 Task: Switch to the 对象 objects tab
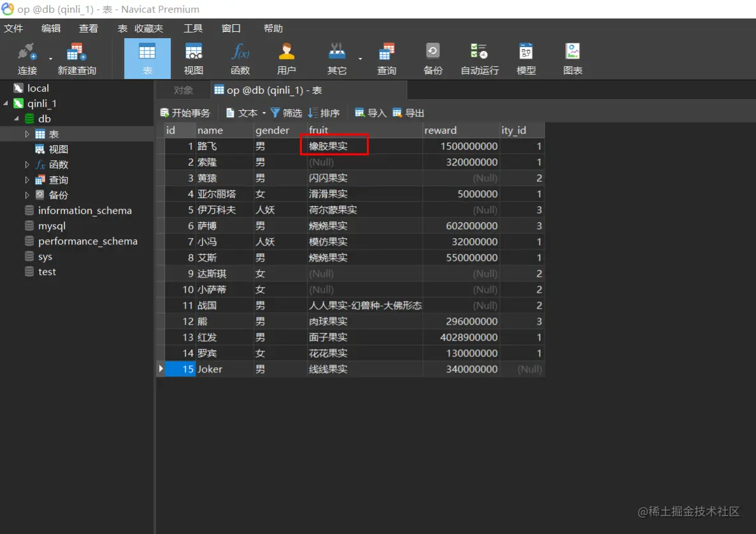[x=183, y=90]
